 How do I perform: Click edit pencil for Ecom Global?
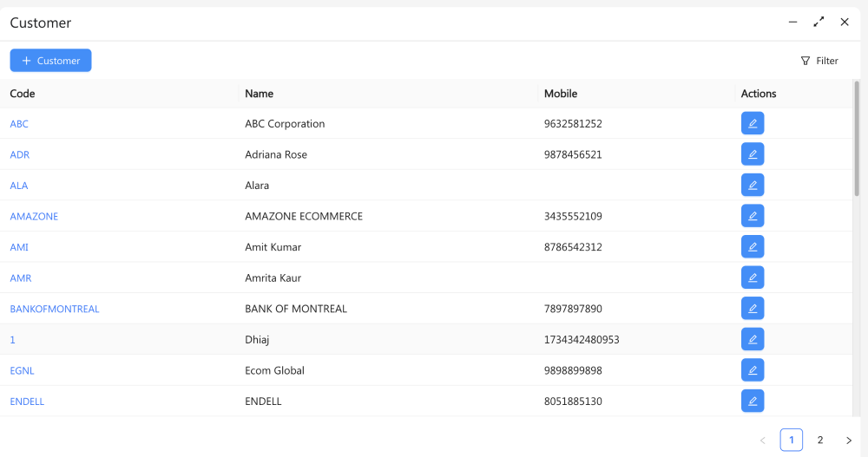coord(753,370)
